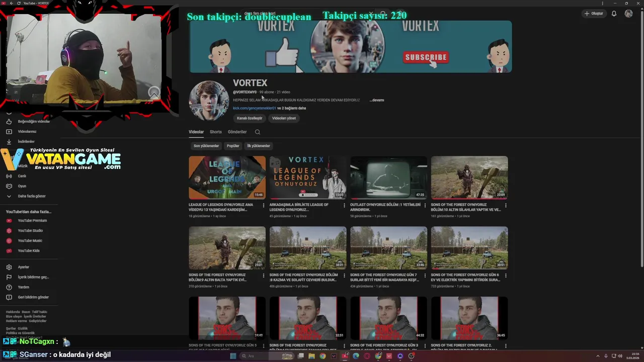Image resolution: width=644 pixels, height=362 pixels.
Task: Click Kanalı özelleştir button
Action: point(250,118)
